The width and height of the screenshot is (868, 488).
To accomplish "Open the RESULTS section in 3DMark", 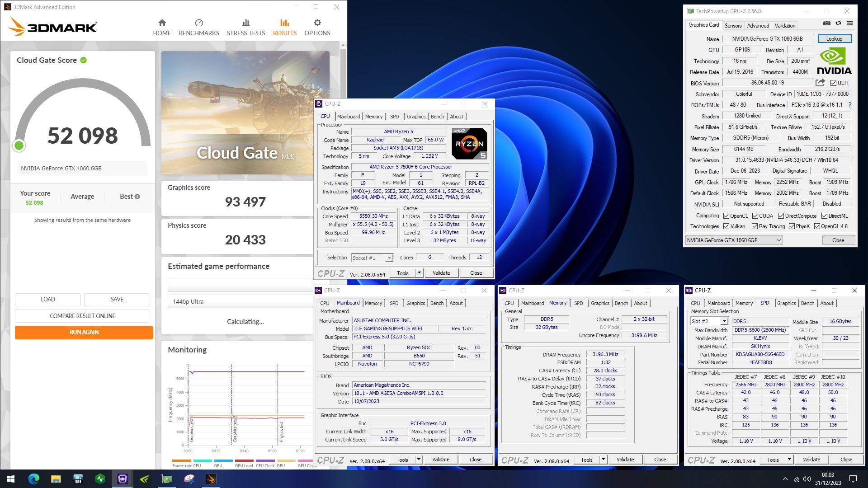I will [285, 27].
